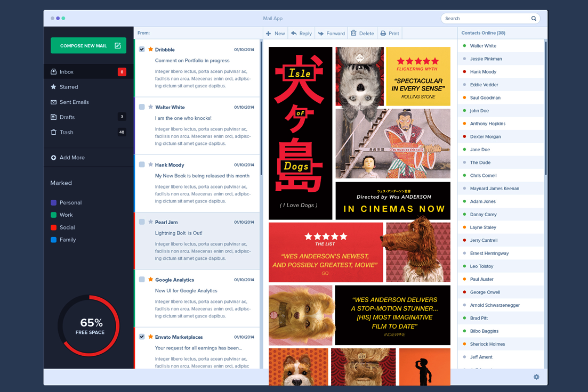Screen dimensions: 588x392
Task: Select the Personal purple label swatch
Action: [54, 203]
